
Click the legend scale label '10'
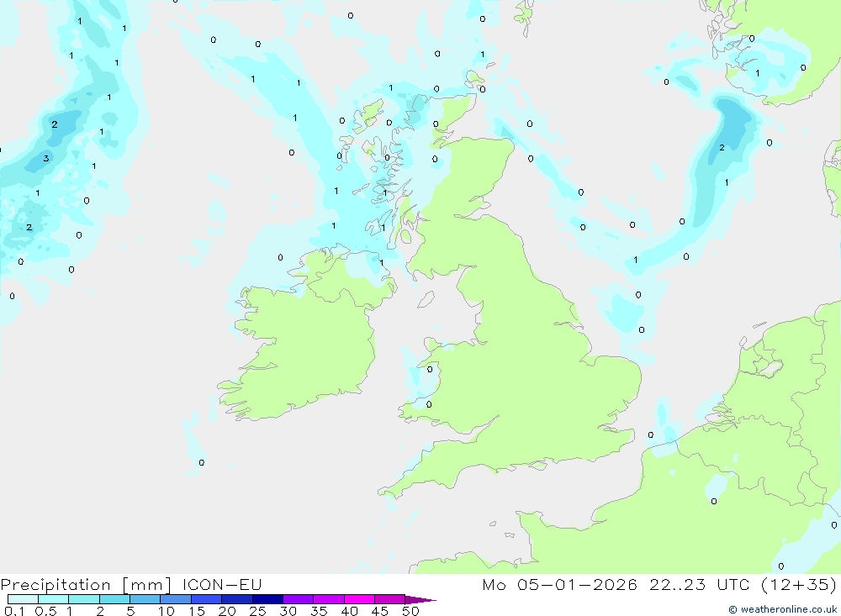tap(167, 611)
